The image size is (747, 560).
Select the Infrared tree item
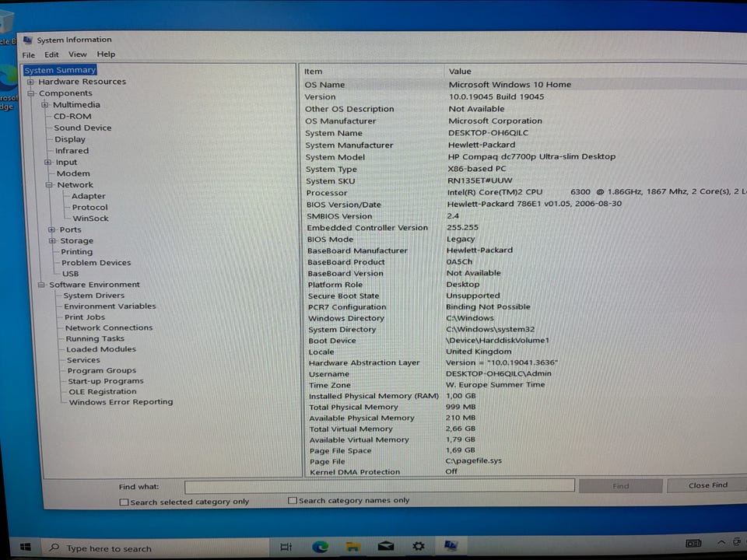[72, 150]
